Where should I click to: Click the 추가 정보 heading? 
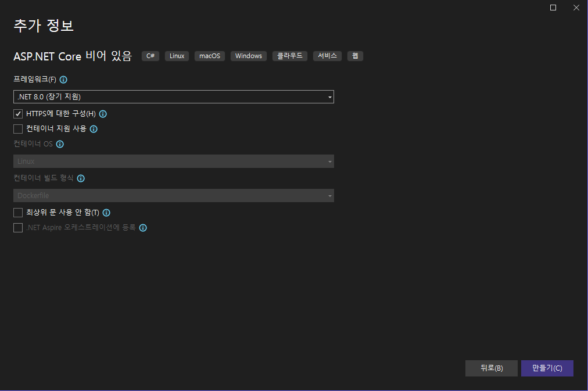tap(44, 26)
